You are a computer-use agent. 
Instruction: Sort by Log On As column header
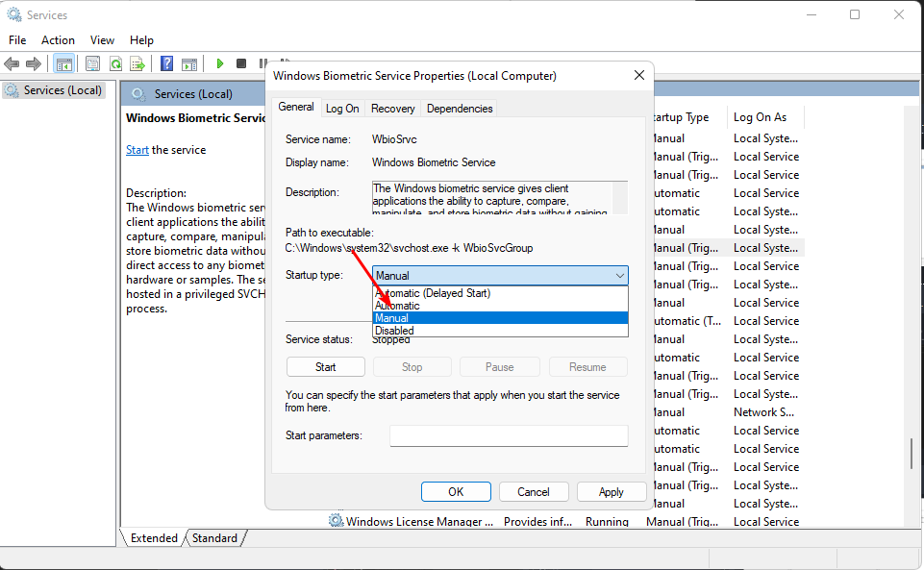(765, 117)
